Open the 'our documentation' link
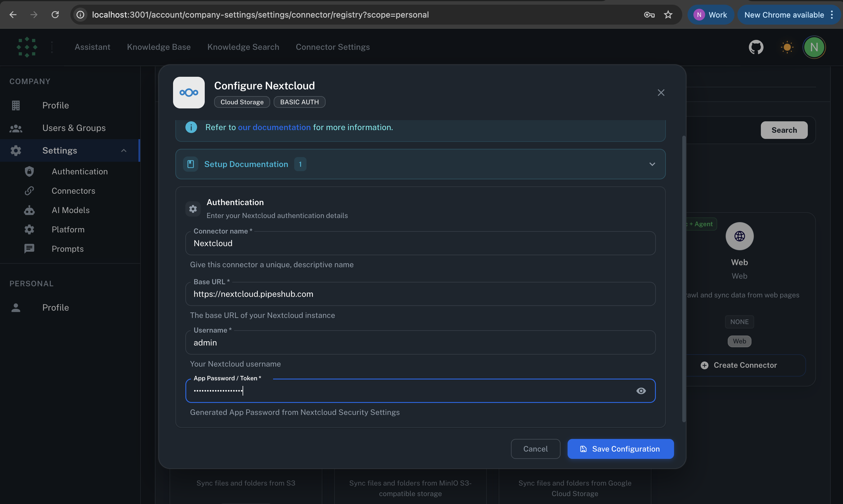Screen dimensions: 843x504 pyautogui.click(x=275, y=127)
